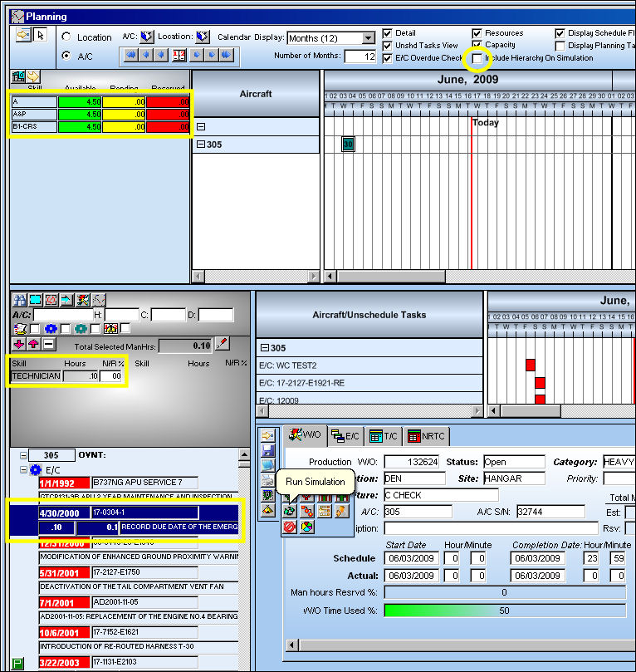The image size is (636, 672).
Task: Jump to first period with double-left arrows
Action: tap(130, 56)
